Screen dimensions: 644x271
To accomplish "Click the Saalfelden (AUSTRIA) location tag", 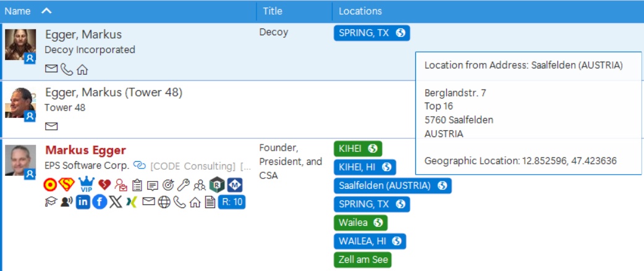I will coord(392,186).
